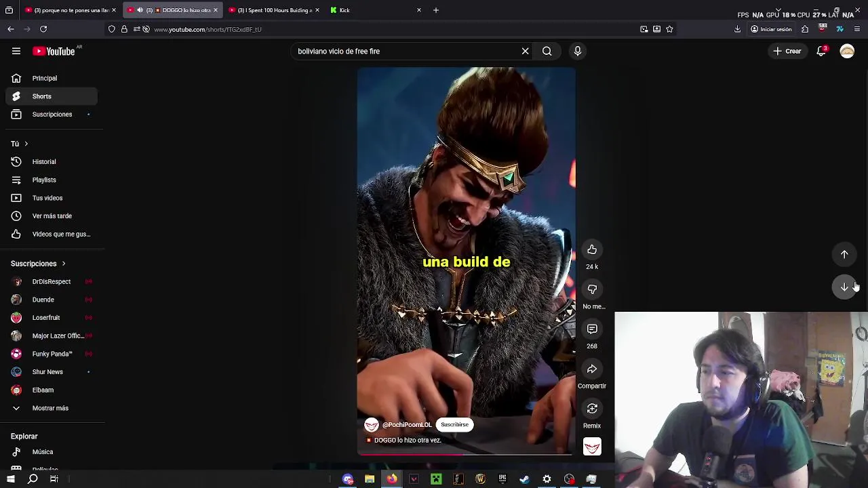The height and width of the screenshot is (488, 868).
Task: Subscribe to @PochiPoomLOL with Suscribirse
Action: [x=454, y=425]
